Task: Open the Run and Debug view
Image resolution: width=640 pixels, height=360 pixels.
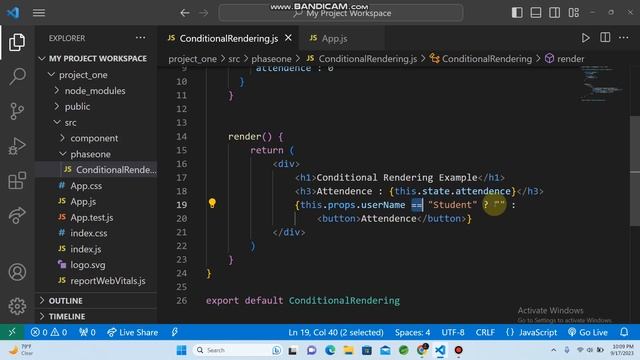Action: pos(17,146)
